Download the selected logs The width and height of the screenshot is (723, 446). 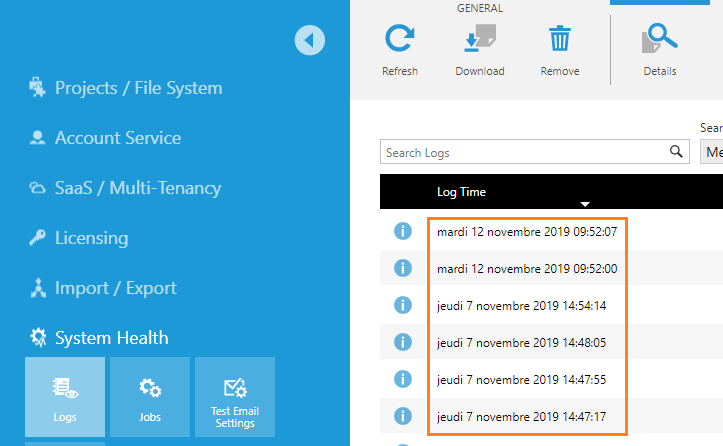[480, 50]
